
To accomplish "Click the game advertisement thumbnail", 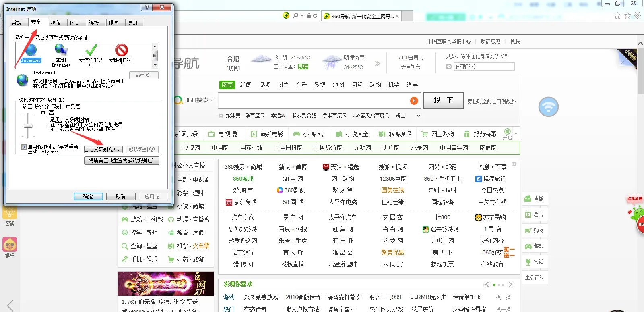I will pyautogui.click(x=166, y=284).
